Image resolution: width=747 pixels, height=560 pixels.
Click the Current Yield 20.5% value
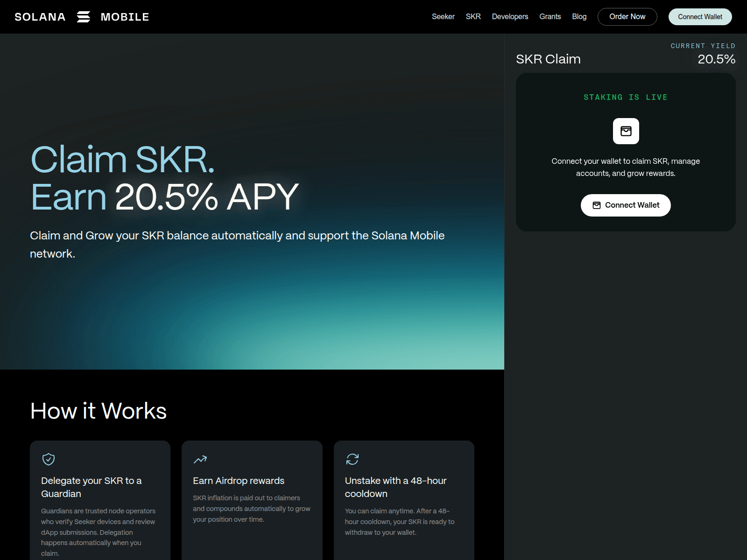(x=716, y=59)
